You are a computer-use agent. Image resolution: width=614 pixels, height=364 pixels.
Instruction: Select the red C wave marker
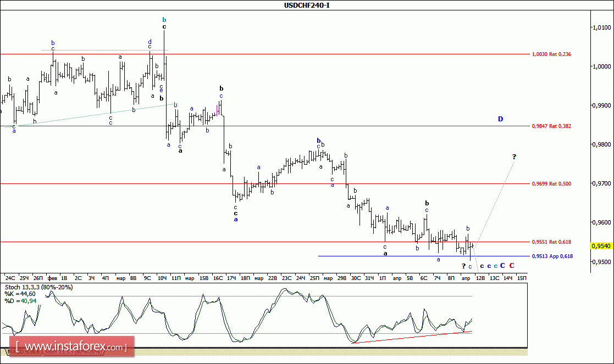[511, 266]
